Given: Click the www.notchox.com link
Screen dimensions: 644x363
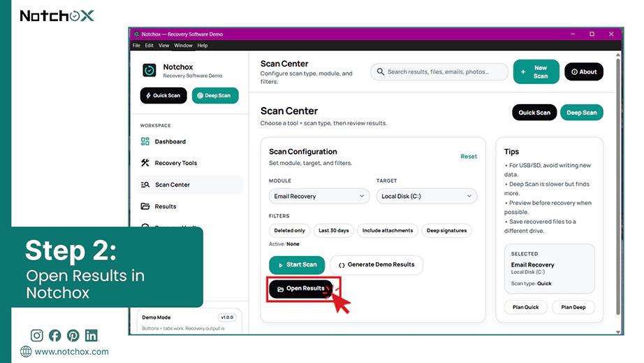Looking at the screenshot, I should coord(71,352).
